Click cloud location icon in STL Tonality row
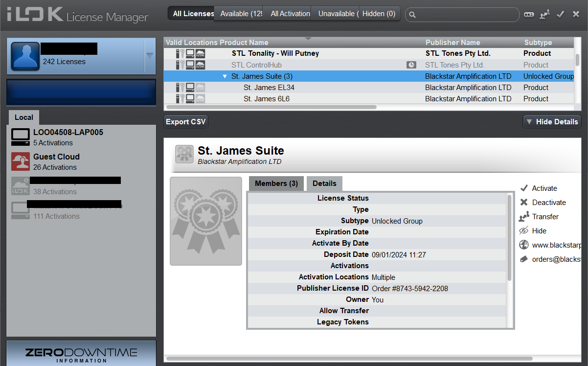Viewport: 588px width, 366px height. (200, 53)
